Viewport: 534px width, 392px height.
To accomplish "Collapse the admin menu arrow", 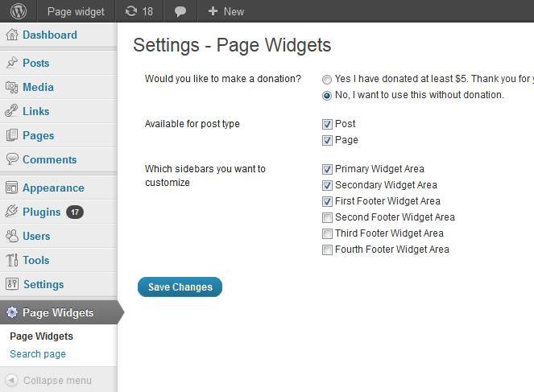I will click(x=11, y=380).
